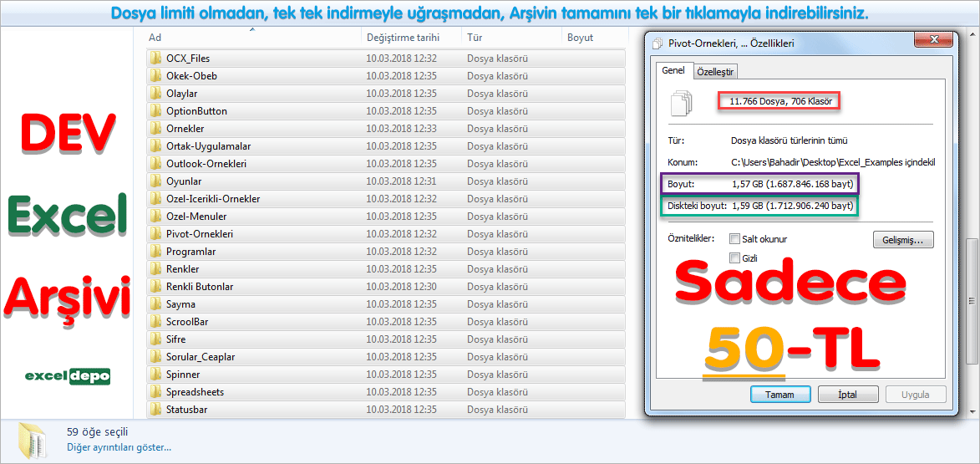Click Dosya klasörü type in the Statusbar row
Image resolution: width=980 pixels, height=464 pixels.
pos(498,410)
